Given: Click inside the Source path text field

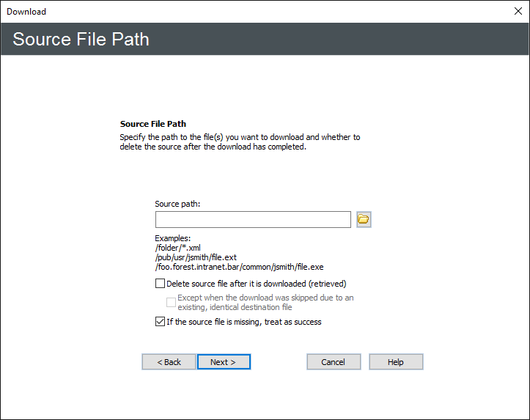Looking at the screenshot, I should pyautogui.click(x=253, y=219).
